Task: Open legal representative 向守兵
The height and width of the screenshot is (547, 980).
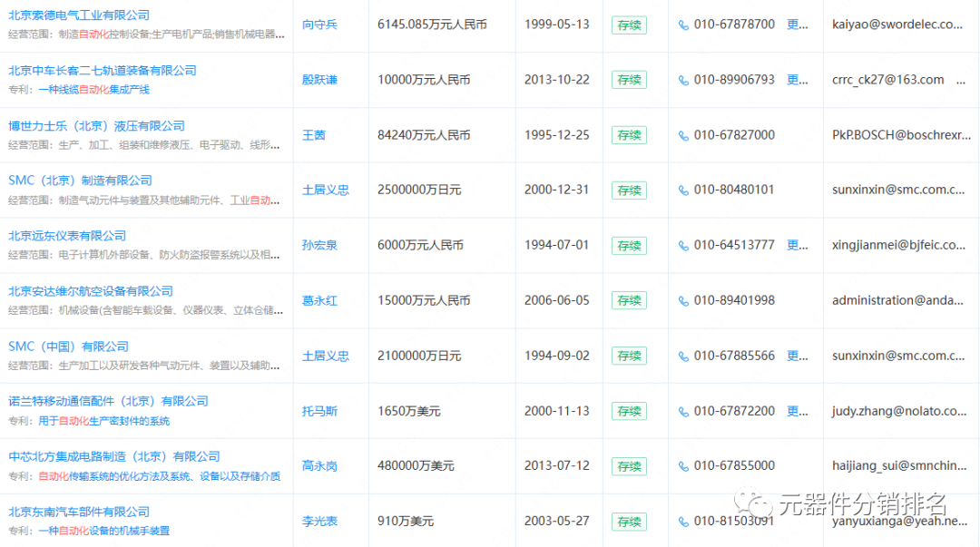Action: (320, 24)
